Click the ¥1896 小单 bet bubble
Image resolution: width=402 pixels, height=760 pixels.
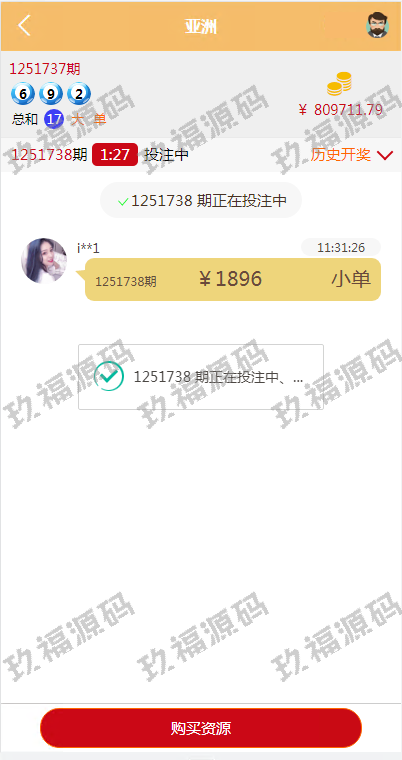(233, 280)
